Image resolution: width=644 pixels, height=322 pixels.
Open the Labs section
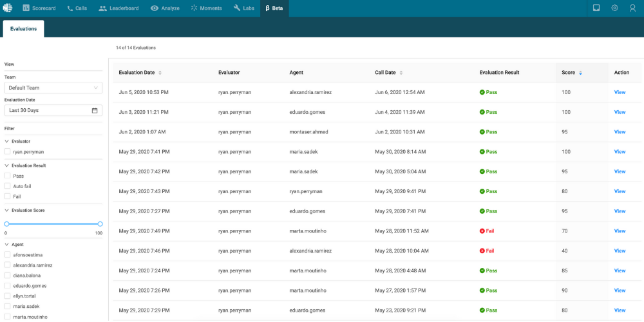tap(244, 8)
